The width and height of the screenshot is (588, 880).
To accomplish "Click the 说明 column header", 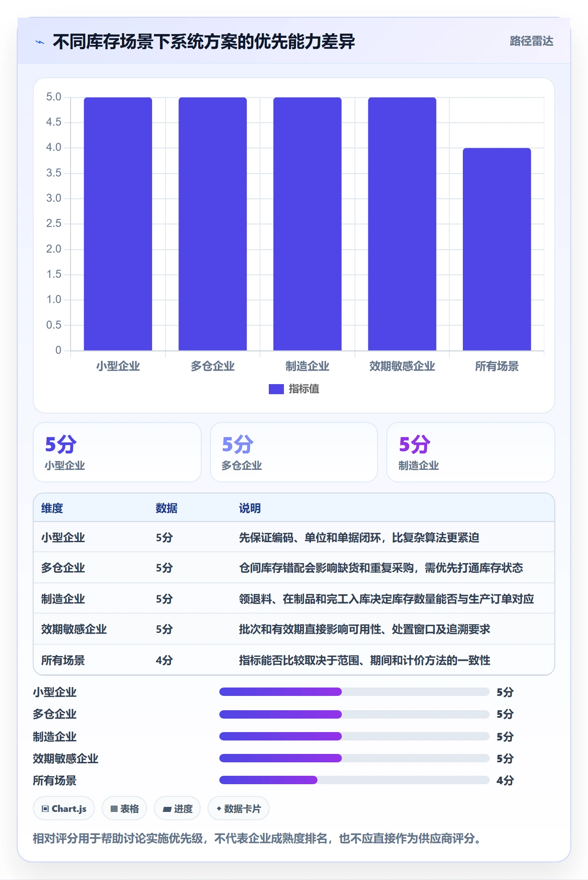I will click(250, 509).
